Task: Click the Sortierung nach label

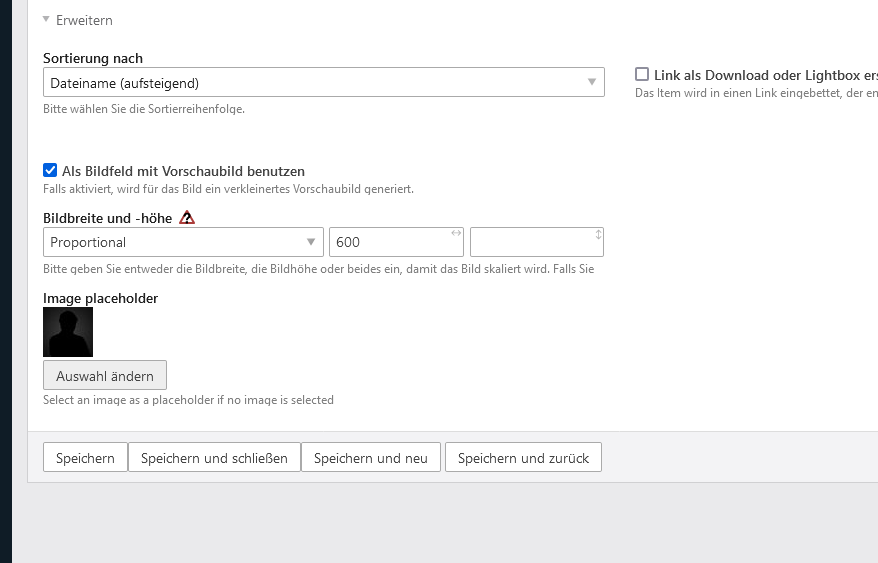Action: [93, 58]
